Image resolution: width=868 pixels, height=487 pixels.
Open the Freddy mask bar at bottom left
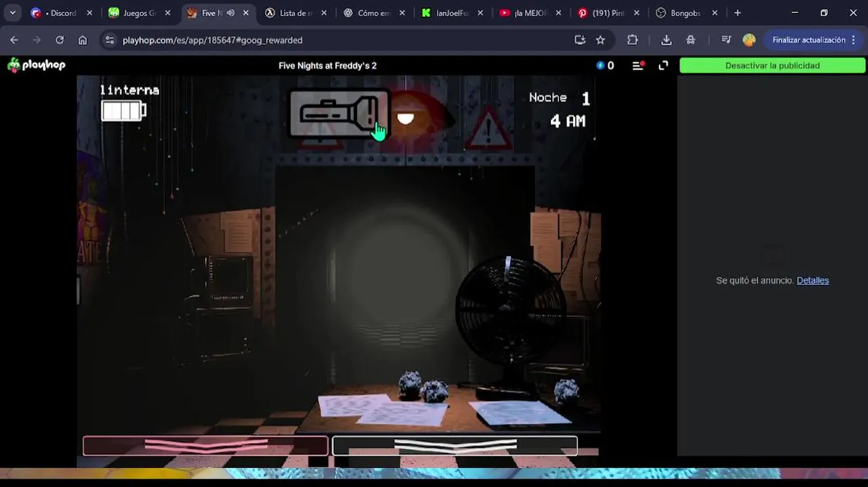coord(206,445)
